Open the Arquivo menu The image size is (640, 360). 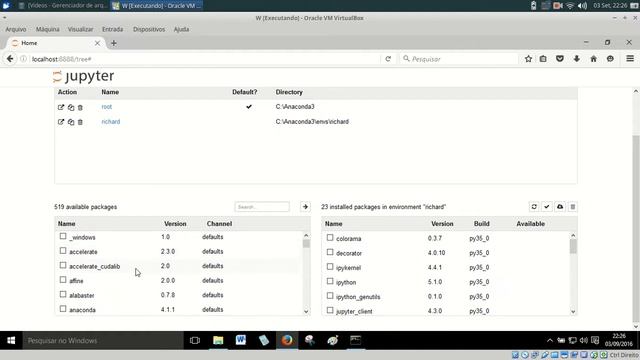(x=16, y=29)
